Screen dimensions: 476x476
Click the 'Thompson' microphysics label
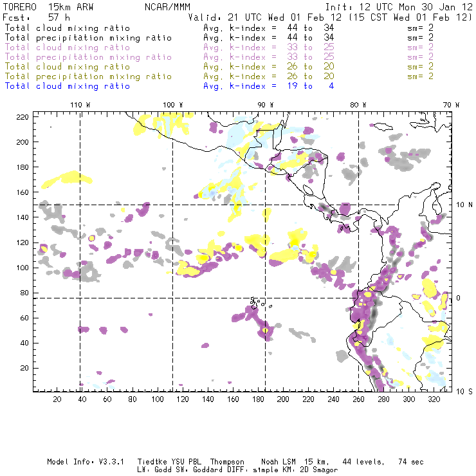227,462
